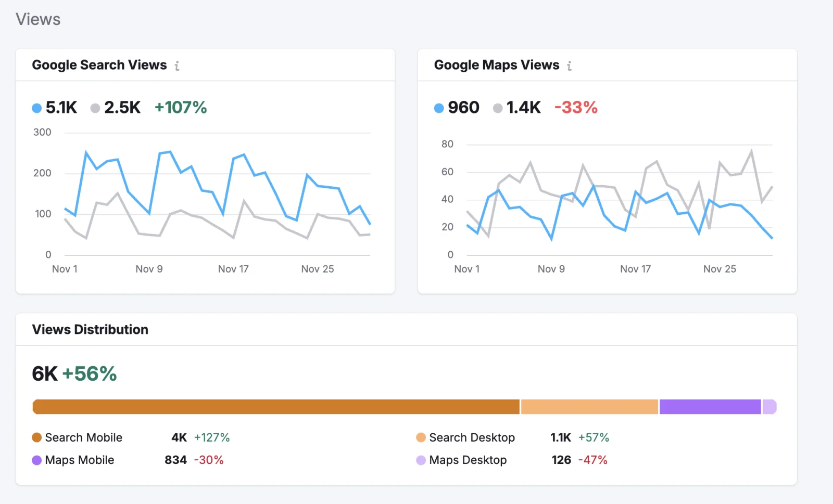
Task: Click gray dot beside 1.4K maps views
Action: tap(498, 108)
